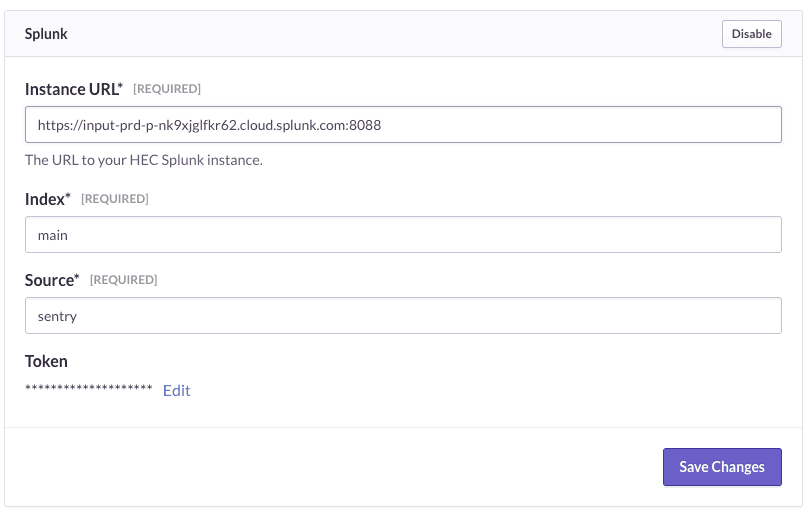Click the REQUIRED tag beside Index

115,199
